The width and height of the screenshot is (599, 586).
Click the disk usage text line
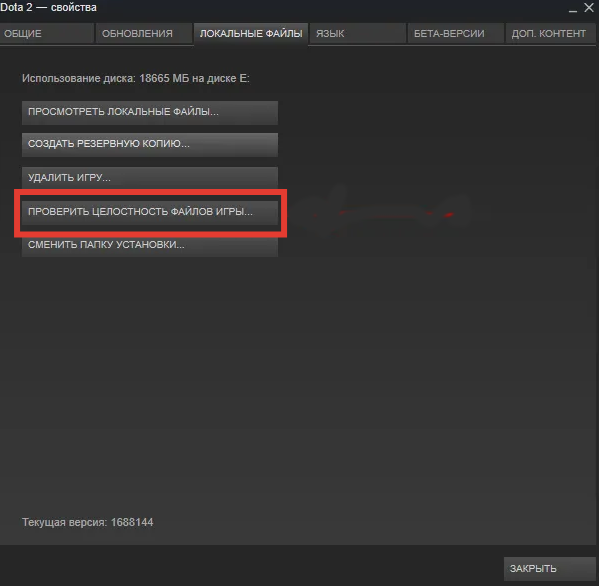pyautogui.click(x=136, y=78)
